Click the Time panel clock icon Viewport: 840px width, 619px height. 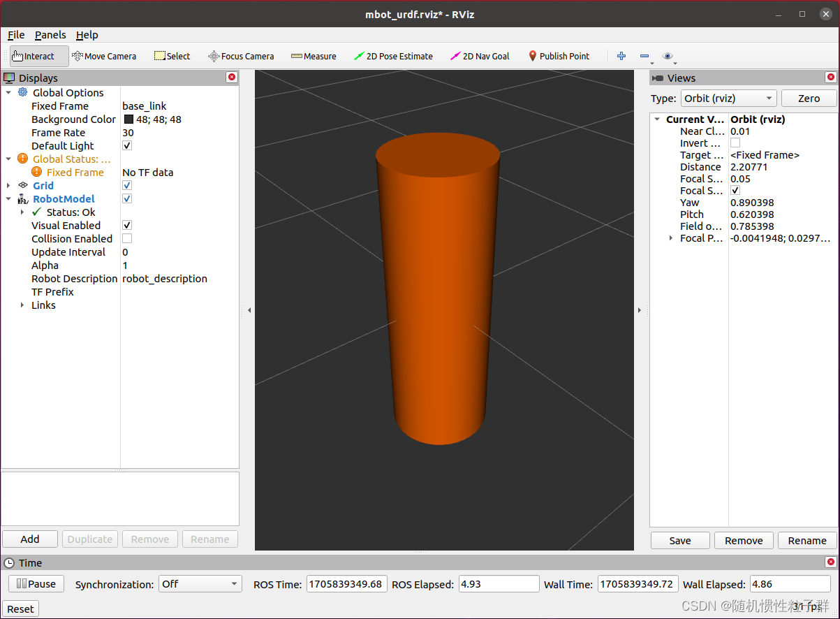[9, 562]
